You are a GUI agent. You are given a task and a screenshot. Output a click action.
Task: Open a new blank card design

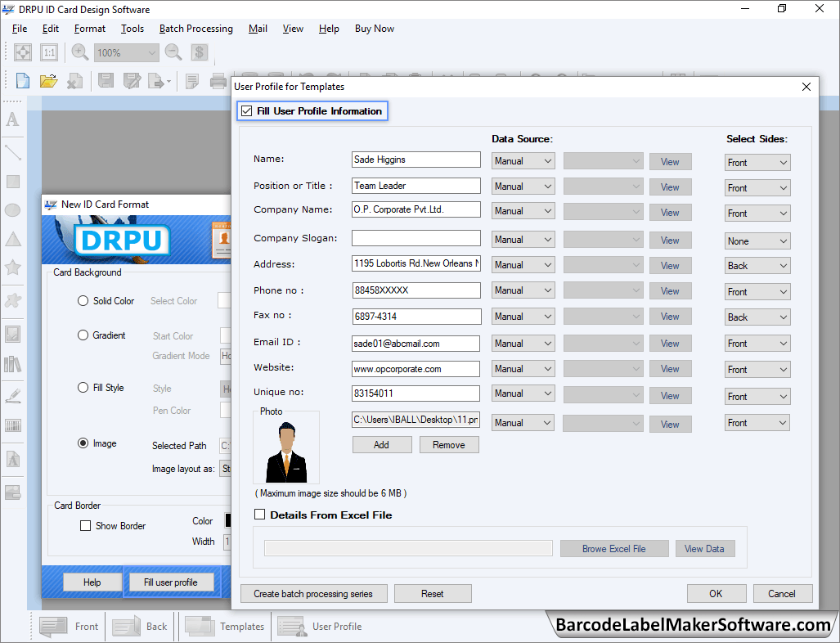coord(23,80)
